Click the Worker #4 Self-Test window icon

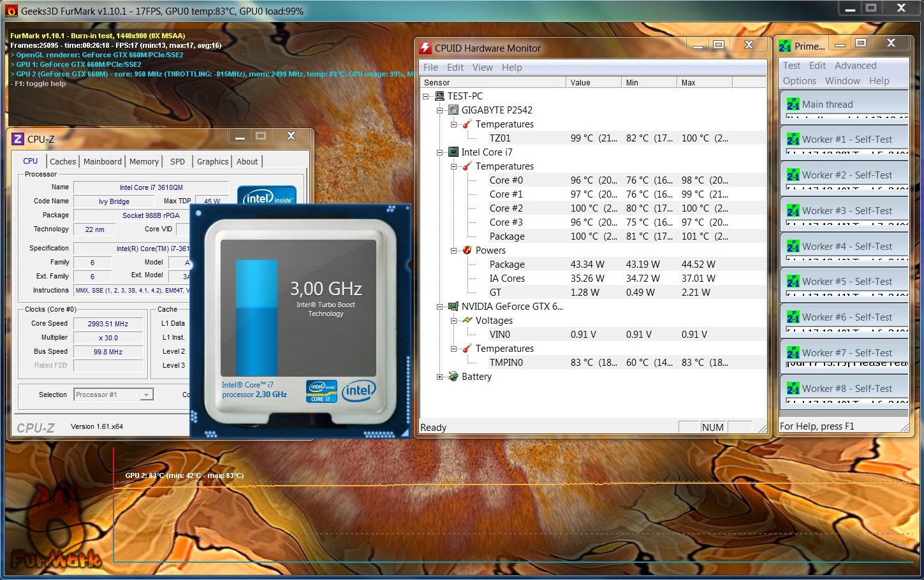click(x=793, y=246)
